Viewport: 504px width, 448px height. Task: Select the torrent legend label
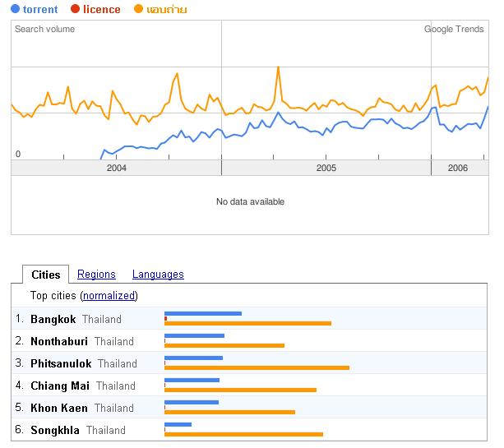tap(40, 10)
